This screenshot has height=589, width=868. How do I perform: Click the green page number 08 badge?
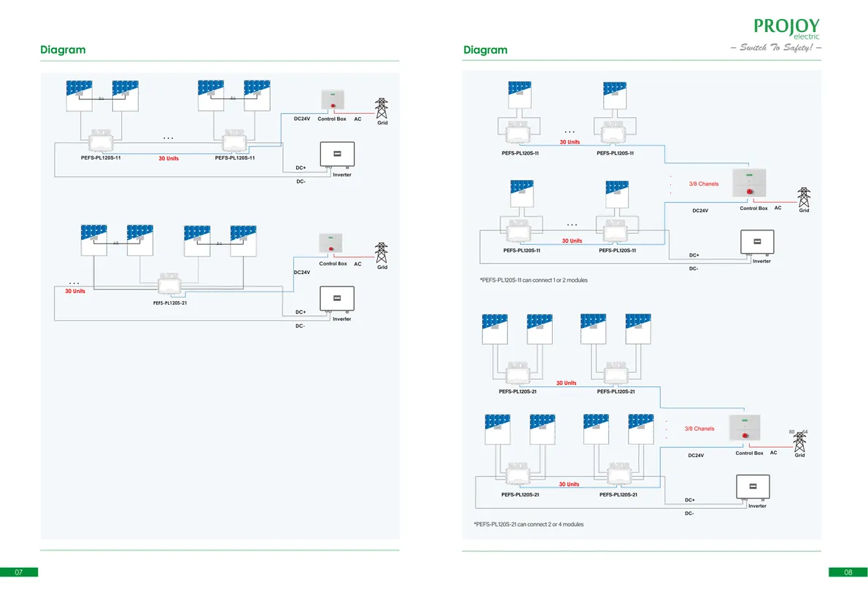848,572
